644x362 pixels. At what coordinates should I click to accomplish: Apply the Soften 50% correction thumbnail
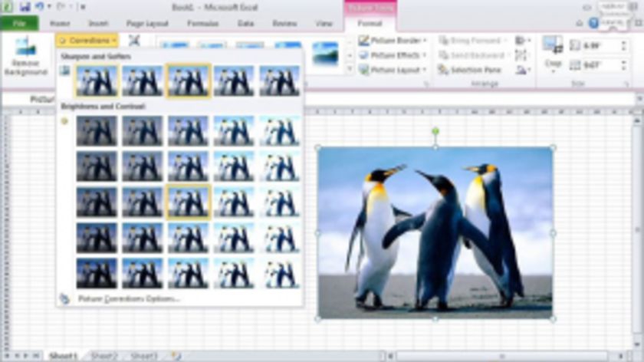pos(97,81)
